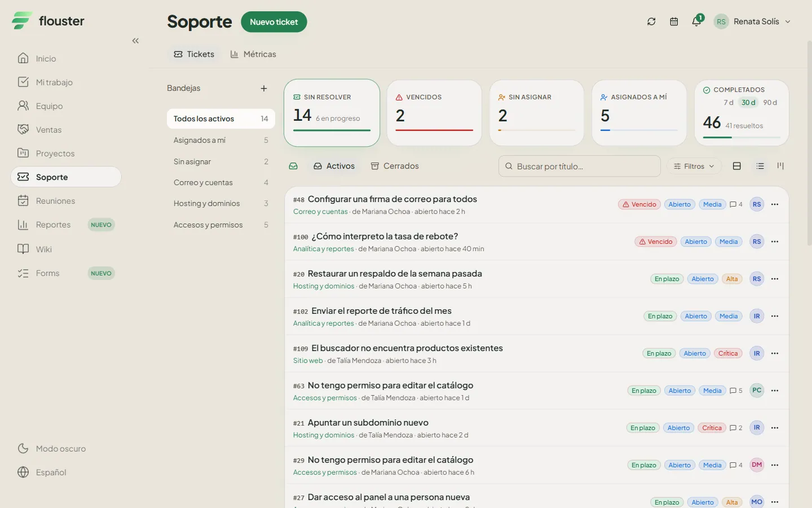This screenshot has width=812, height=508.
Task: Switch to the list view icon
Action: tap(760, 166)
